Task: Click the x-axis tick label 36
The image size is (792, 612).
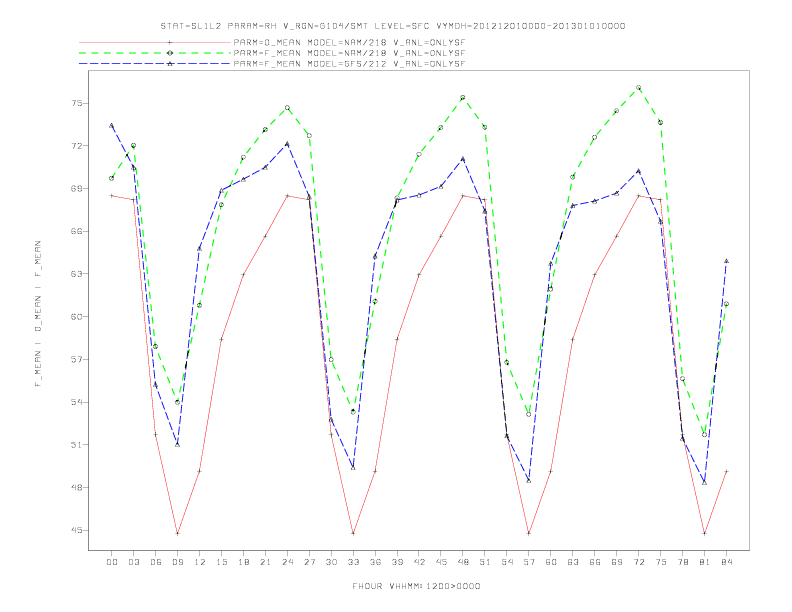Action: click(x=375, y=562)
